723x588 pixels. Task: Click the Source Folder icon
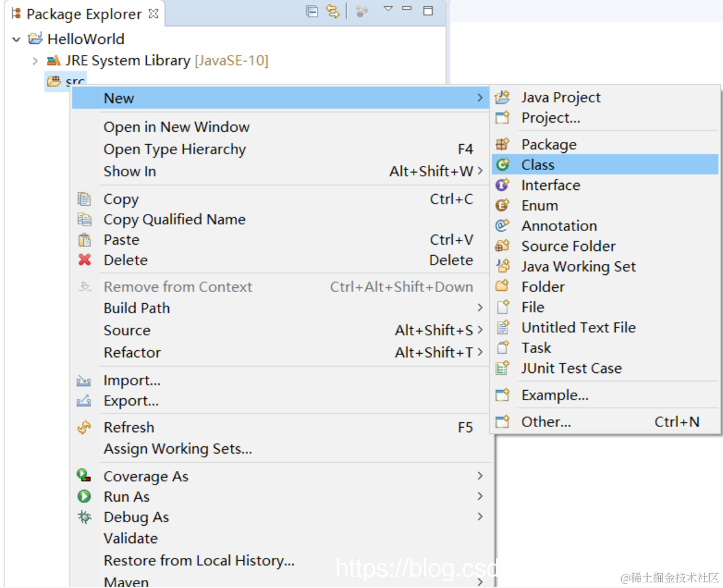point(502,246)
